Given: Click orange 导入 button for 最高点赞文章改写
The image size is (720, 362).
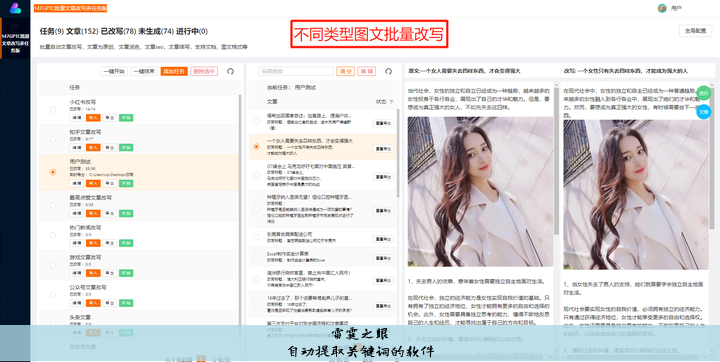Looking at the screenshot, I should [93, 213].
